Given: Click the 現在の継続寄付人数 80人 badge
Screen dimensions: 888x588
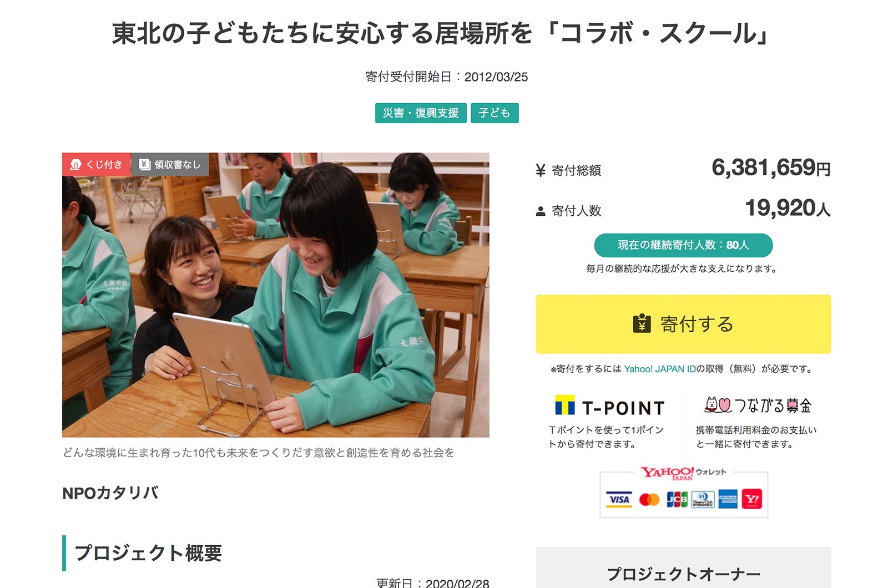Looking at the screenshot, I should point(683,245).
